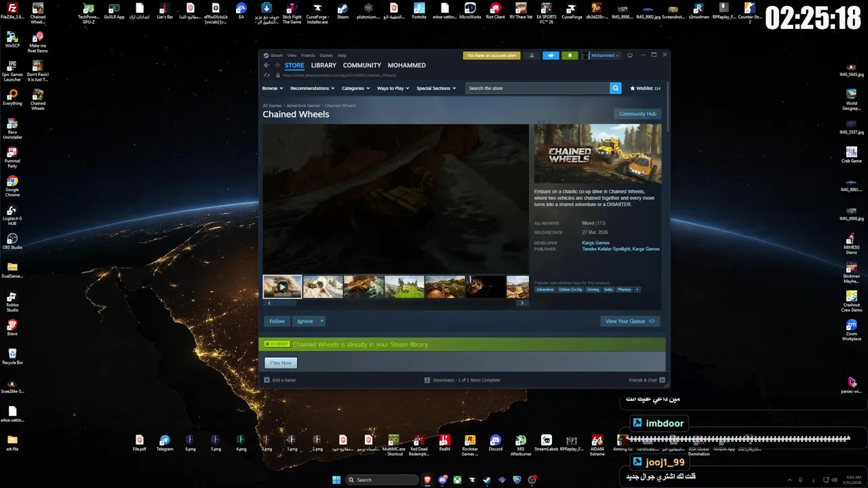Viewport: 868px width, 488px height.
Task: Go back with Steam's back arrow
Action: click(x=267, y=65)
